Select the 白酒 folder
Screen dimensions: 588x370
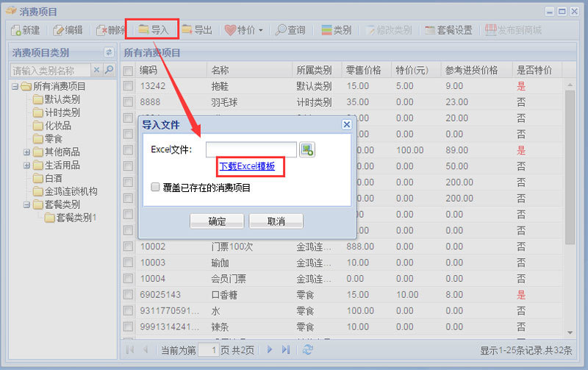point(48,178)
